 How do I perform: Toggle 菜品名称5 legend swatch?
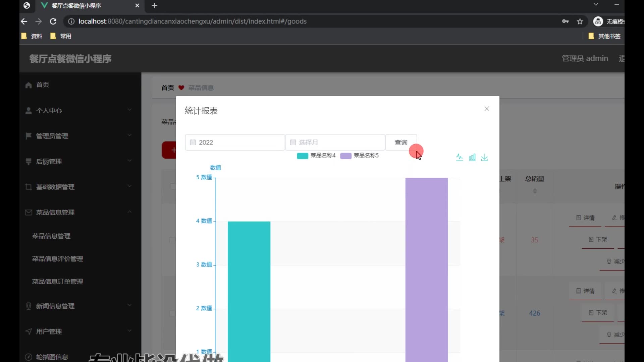coord(345,156)
